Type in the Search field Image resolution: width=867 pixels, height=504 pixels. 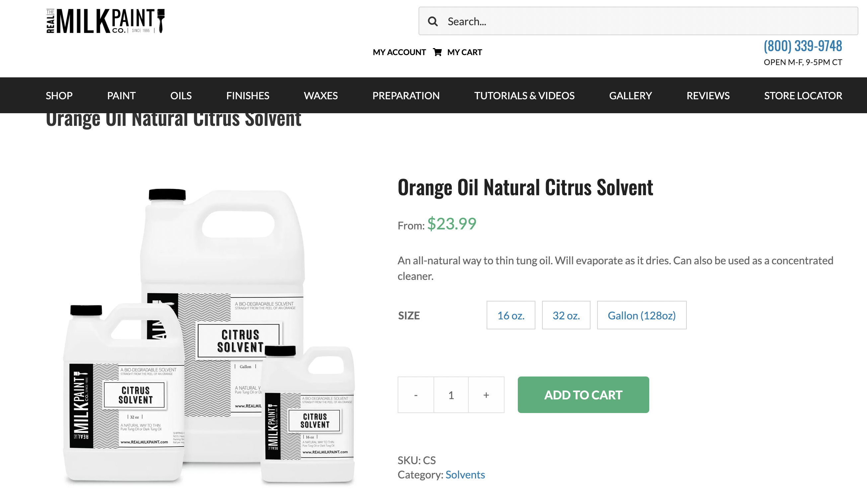tap(647, 21)
